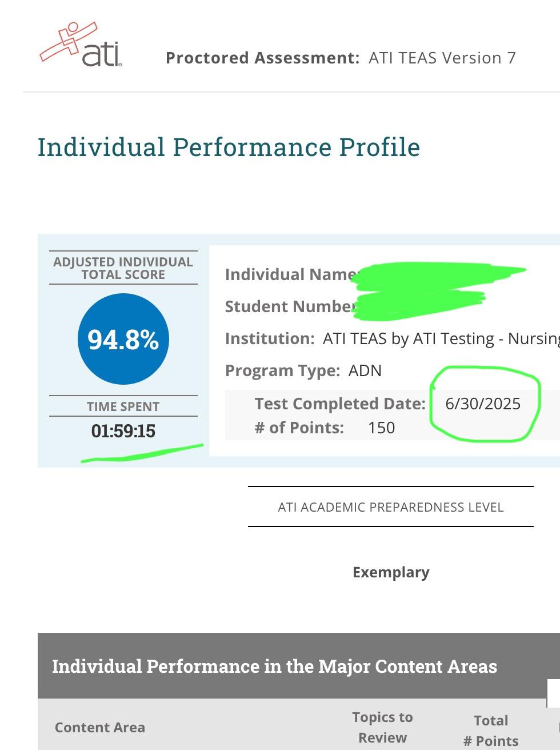Click the green underline below time spent
This screenshot has height=750, width=560.
click(142, 453)
